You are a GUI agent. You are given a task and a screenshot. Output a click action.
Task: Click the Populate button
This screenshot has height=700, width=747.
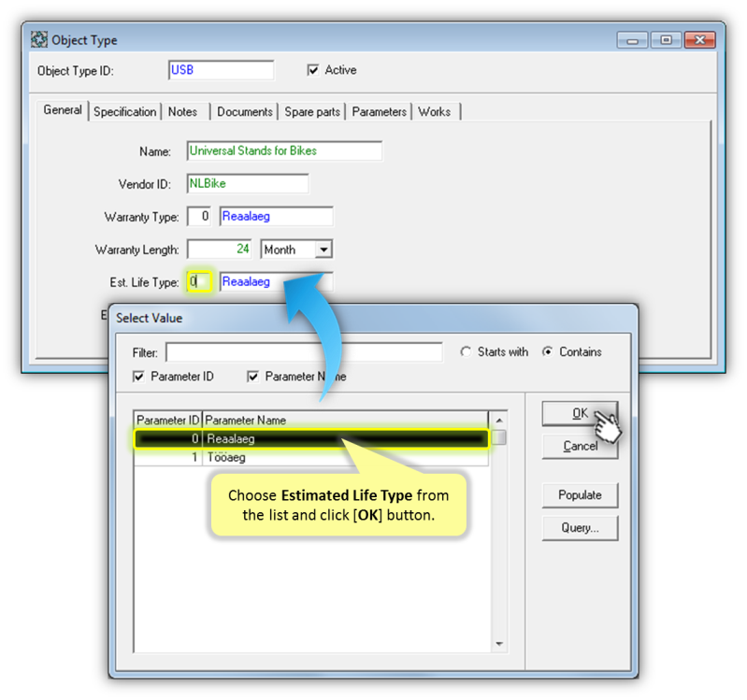point(580,495)
